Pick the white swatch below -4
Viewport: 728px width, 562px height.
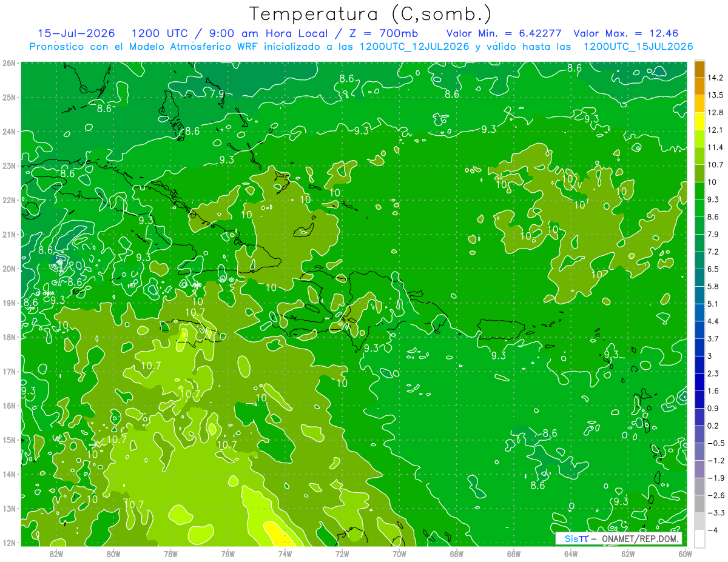tap(699, 538)
